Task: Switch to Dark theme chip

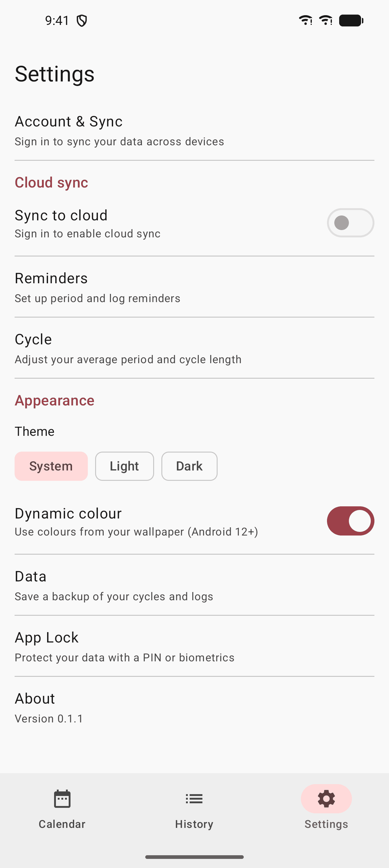Action: pyautogui.click(x=189, y=466)
